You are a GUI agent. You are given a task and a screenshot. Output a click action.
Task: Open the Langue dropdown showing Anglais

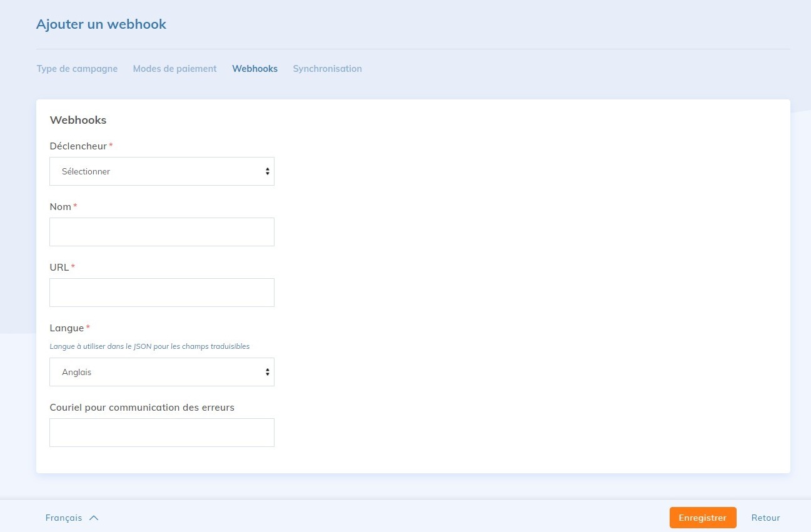pyautogui.click(x=161, y=371)
